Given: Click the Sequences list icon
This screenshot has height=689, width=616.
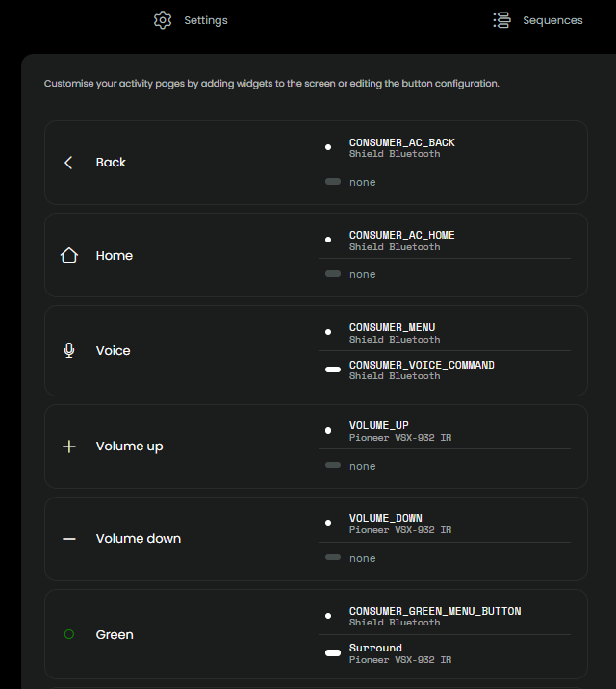Looking at the screenshot, I should (501, 20).
